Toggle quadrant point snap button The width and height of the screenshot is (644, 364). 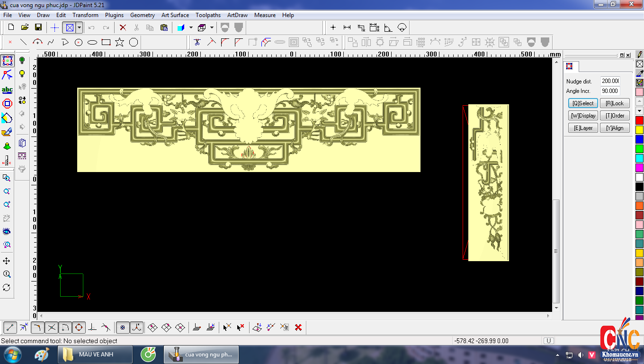pyautogui.click(x=79, y=327)
